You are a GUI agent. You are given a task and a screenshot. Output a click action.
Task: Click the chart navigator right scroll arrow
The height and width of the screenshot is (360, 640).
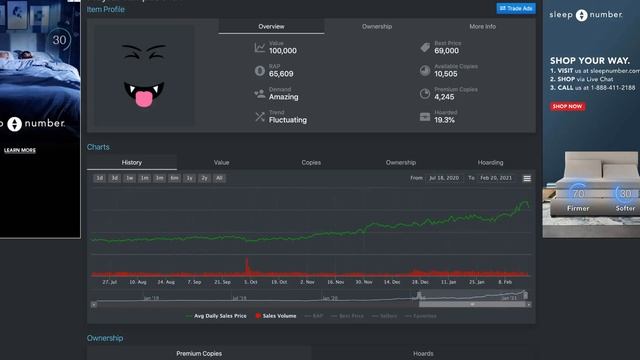[529, 304]
